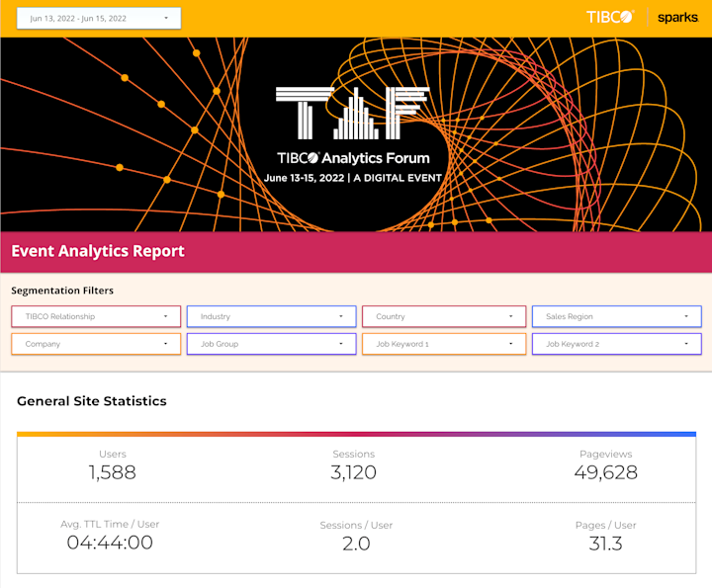Click the Pages / User value 31.3
Screen dimensions: 712x588
click(x=605, y=544)
